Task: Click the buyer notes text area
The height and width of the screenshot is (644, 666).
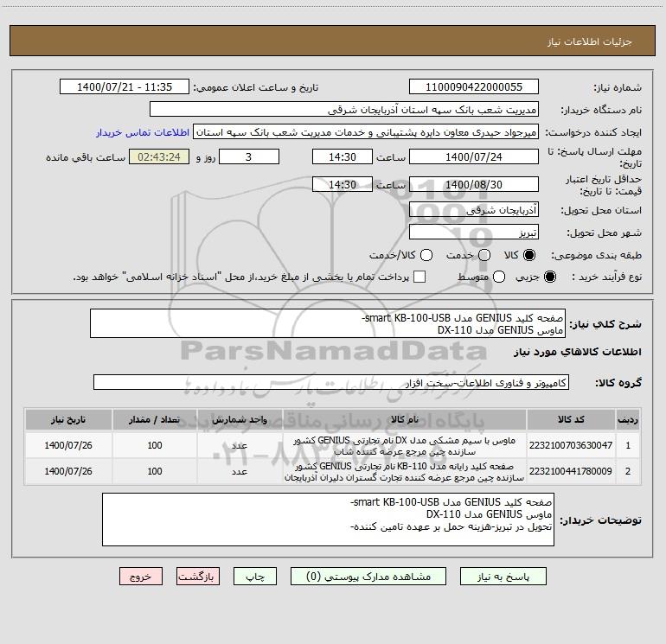Action: pyautogui.click(x=328, y=520)
